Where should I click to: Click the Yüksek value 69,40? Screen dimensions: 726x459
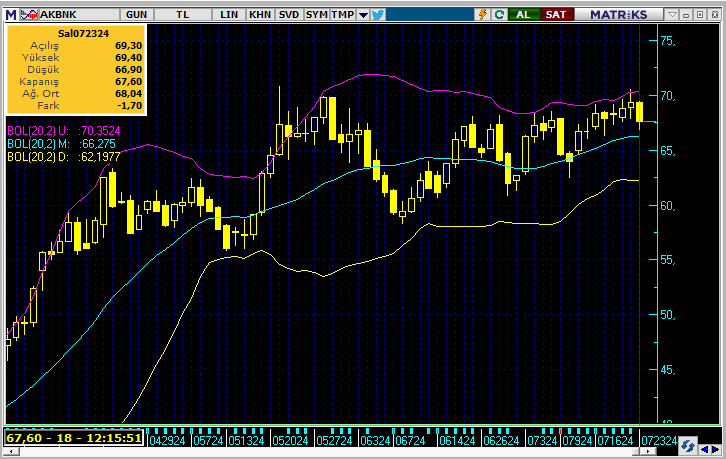(129, 57)
